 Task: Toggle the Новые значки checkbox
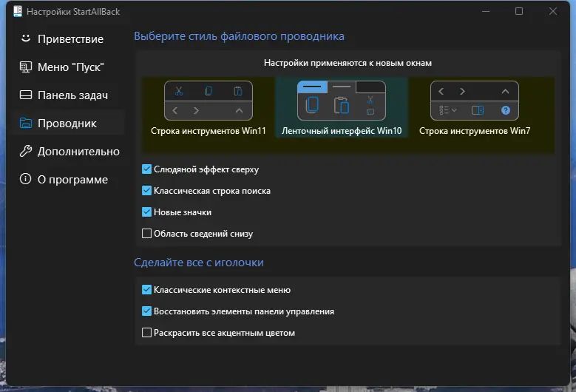point(146,212)
